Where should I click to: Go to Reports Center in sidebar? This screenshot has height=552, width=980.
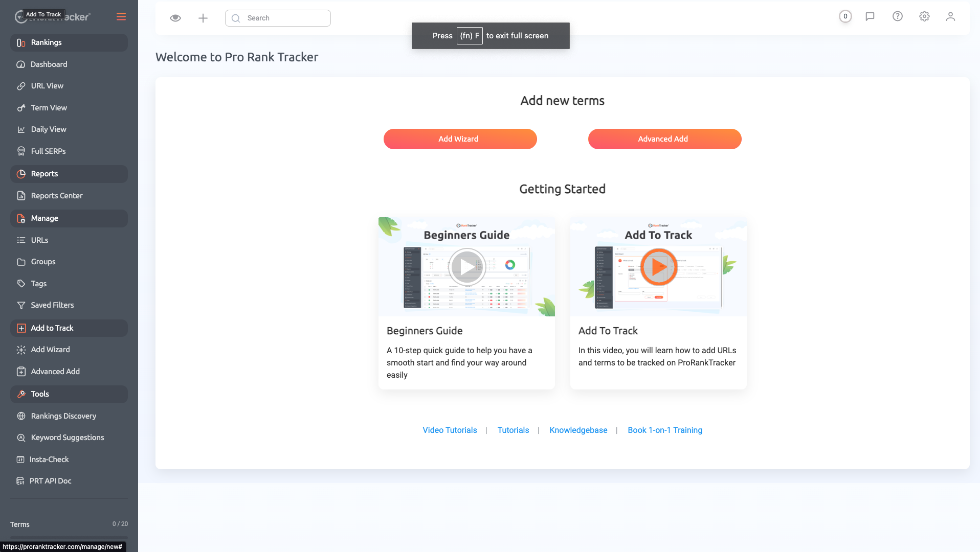pos(57,196)
